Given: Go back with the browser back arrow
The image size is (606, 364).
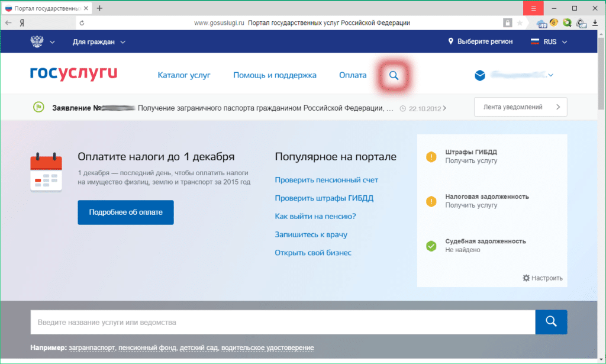Looking at the screenshot, I should click(8, 23).
